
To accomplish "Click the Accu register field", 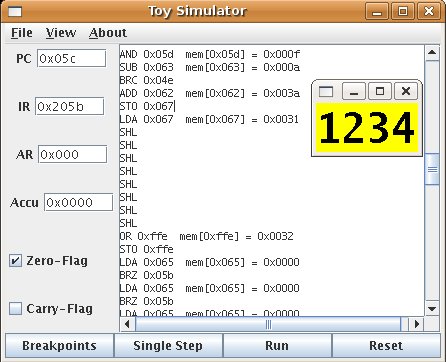I will coord(79,202).
